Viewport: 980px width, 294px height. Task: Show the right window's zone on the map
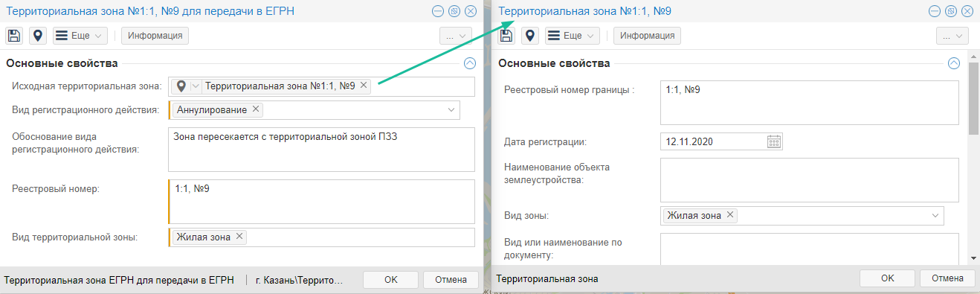[529, 36]
